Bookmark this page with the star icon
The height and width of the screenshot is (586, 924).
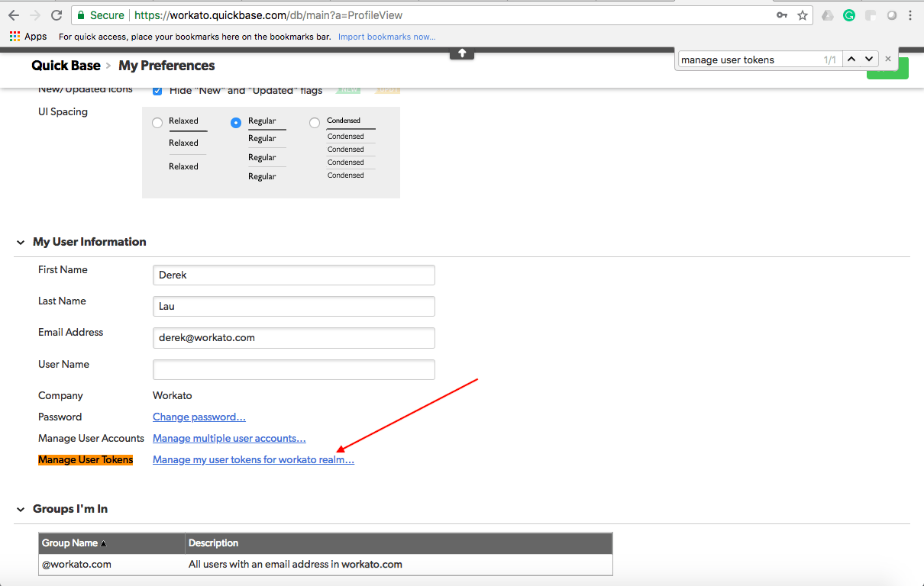pyautogui.click(x=803, y=15)
